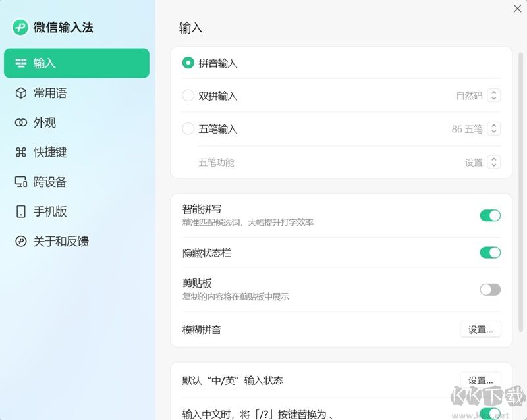Click the 微信输入法 title text

[63, 27]
